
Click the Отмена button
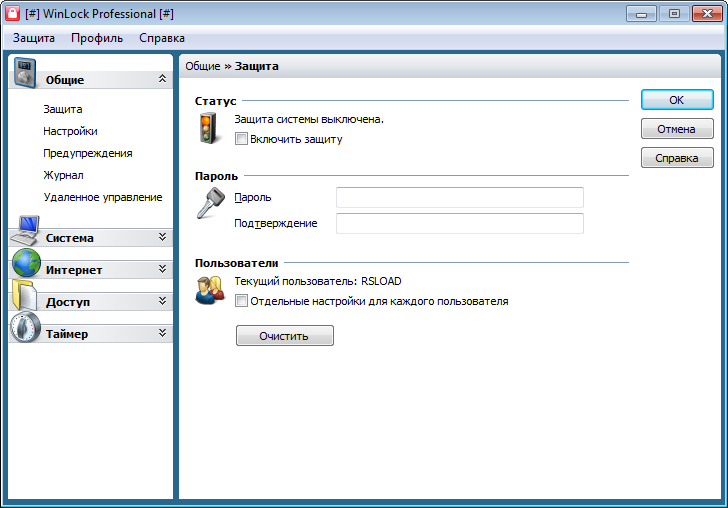[677, 129]
